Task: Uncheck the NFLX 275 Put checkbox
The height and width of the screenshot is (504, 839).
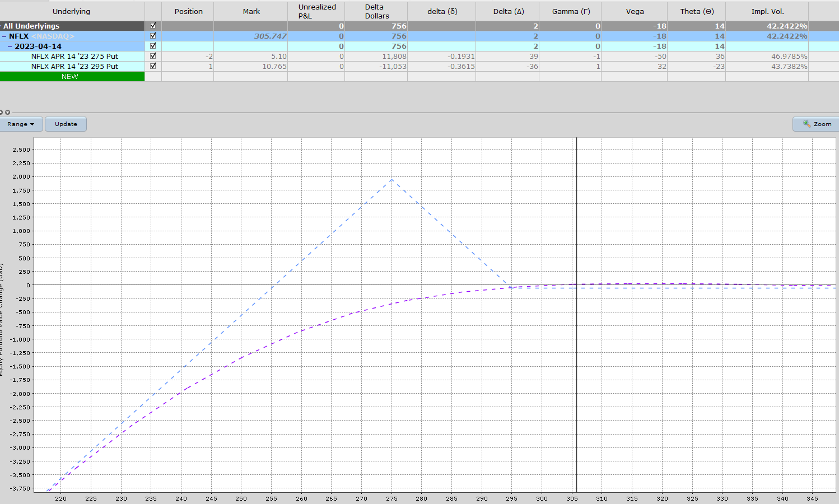Action: point(153,56)
